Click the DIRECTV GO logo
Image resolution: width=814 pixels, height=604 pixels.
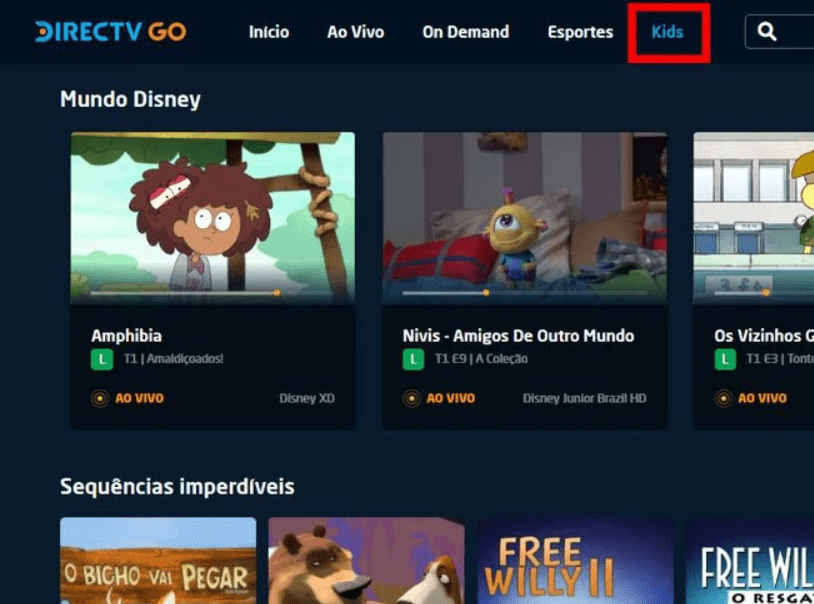click(x=111, y=32)
